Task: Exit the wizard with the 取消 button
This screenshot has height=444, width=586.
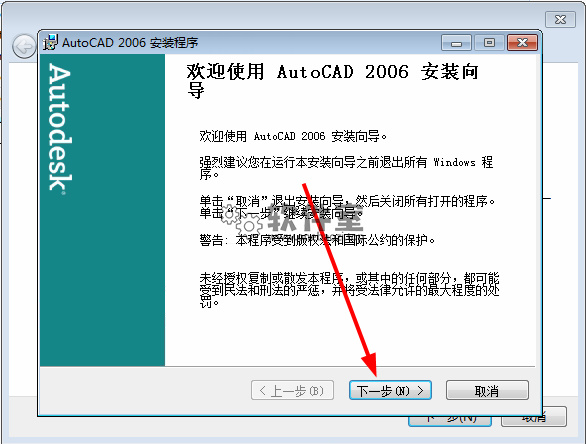Action: 487,391
